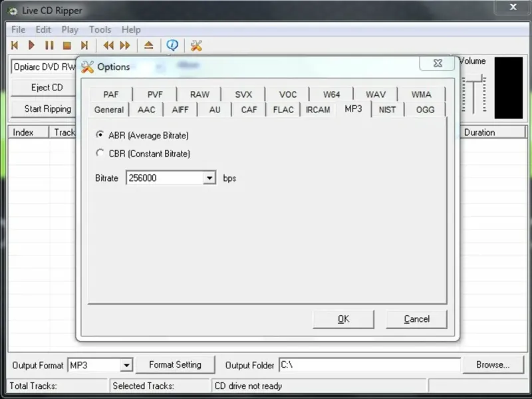Open the Play menu
The height and width of the screenshot is (399, 532).
[x=70, y=30]
